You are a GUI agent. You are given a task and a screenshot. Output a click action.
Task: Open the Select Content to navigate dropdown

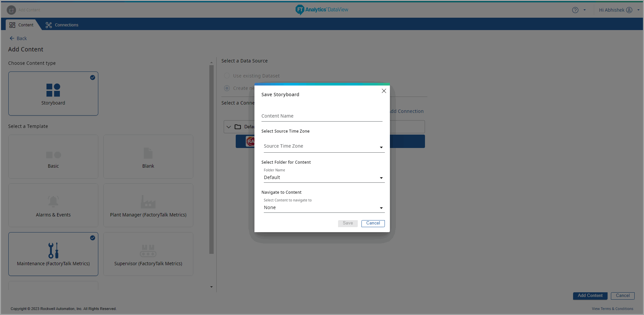click(324, 208)
